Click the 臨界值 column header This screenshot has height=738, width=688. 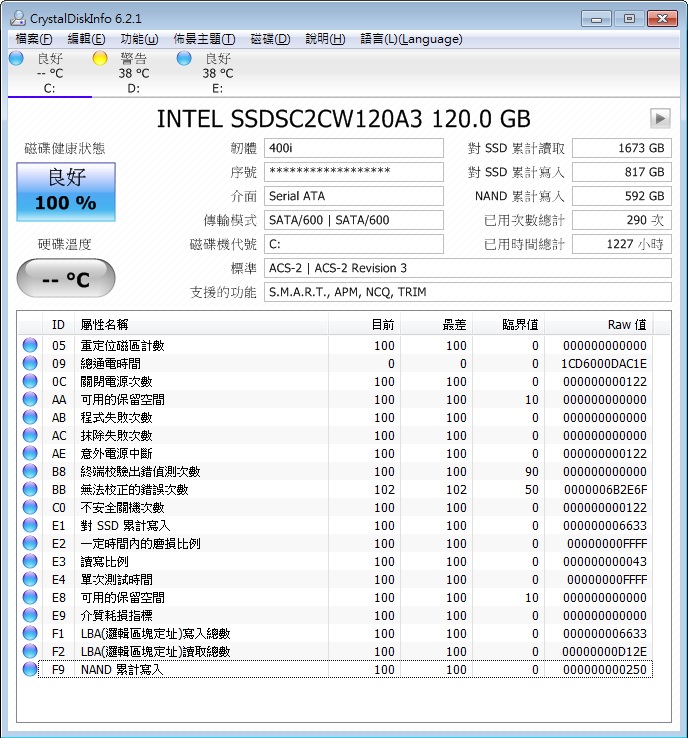click(509, 324)
